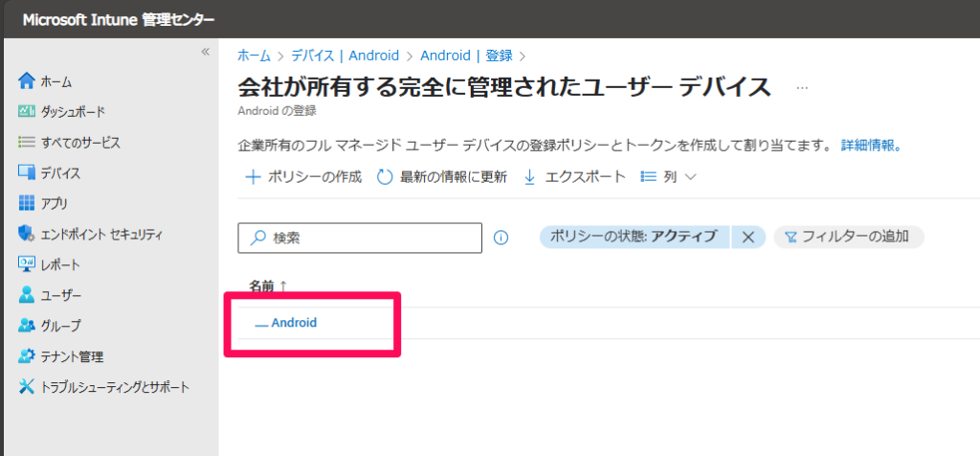Click the Dashboard chart icon
This screenshot has height=456, width=980.
27,111
